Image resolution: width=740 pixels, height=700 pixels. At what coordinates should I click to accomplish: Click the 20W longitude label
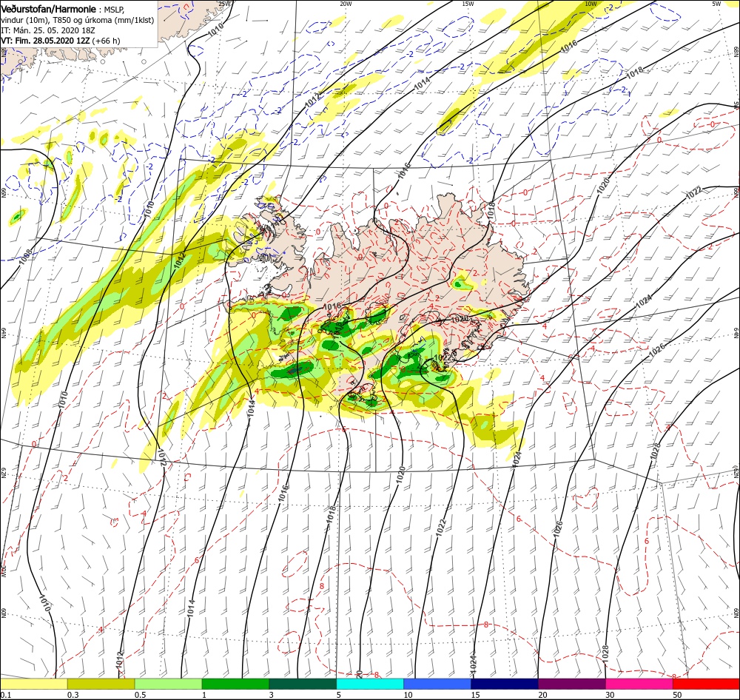(346, 4)
